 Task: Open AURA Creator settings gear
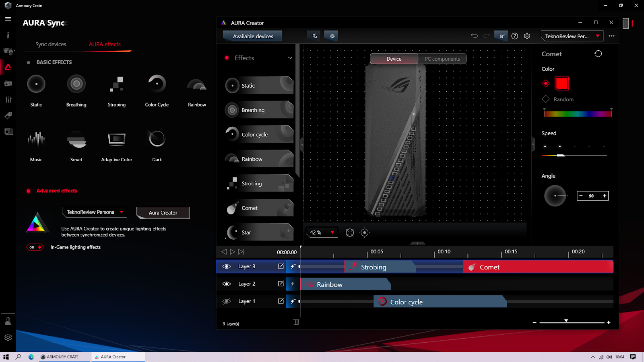click(x=527, y=36)
